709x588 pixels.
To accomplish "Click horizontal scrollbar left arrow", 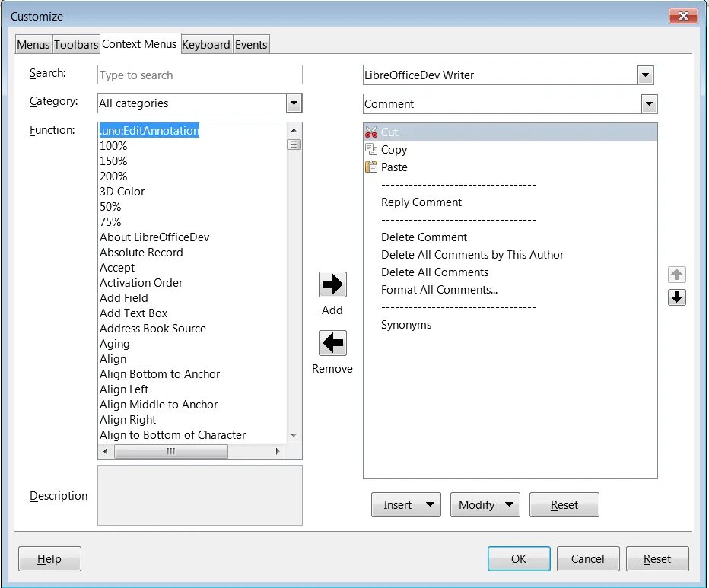I will point(106,451).
